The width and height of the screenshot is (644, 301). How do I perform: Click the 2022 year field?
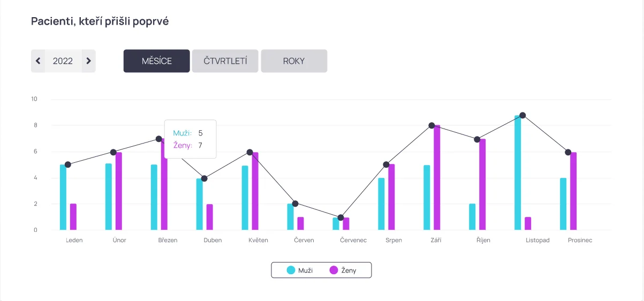(x=63, y=61)
